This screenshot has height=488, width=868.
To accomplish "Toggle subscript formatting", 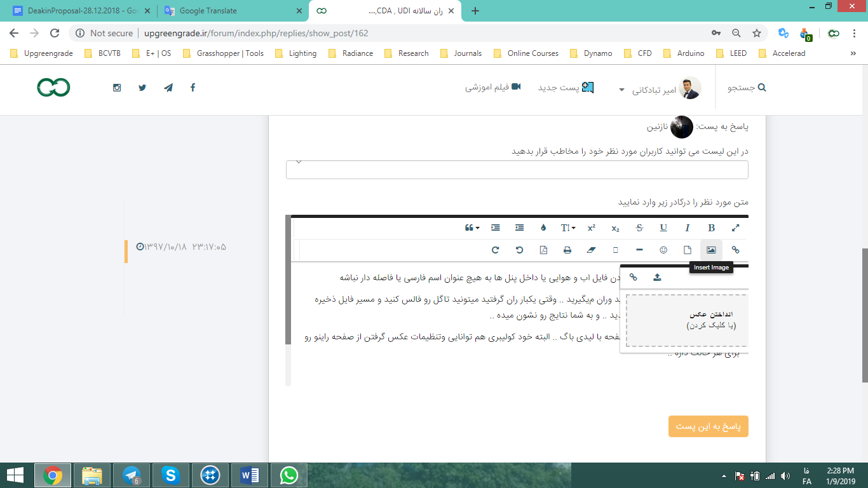I will click(x=615, y=227).
